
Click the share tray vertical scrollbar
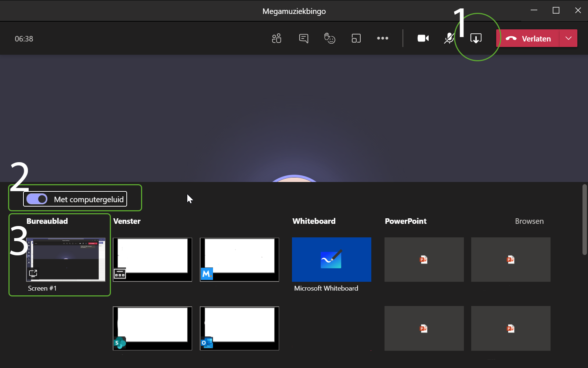(x=585, y=219)
